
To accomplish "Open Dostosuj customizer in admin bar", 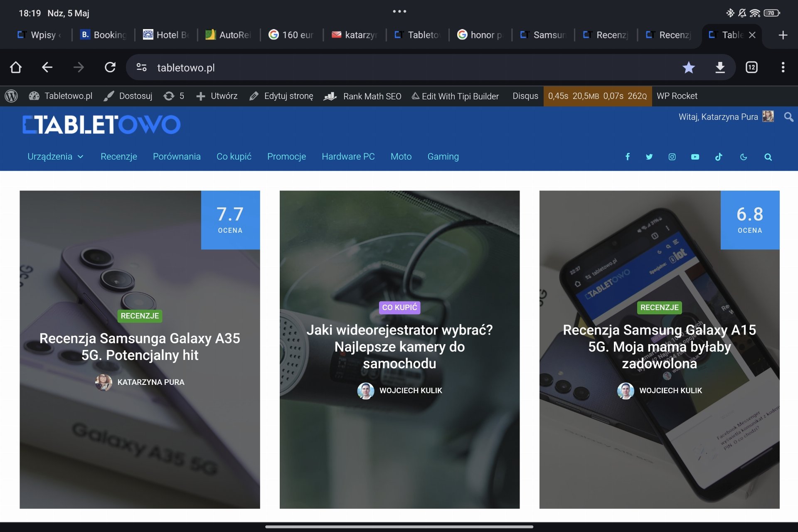I will tap(128, 96).
